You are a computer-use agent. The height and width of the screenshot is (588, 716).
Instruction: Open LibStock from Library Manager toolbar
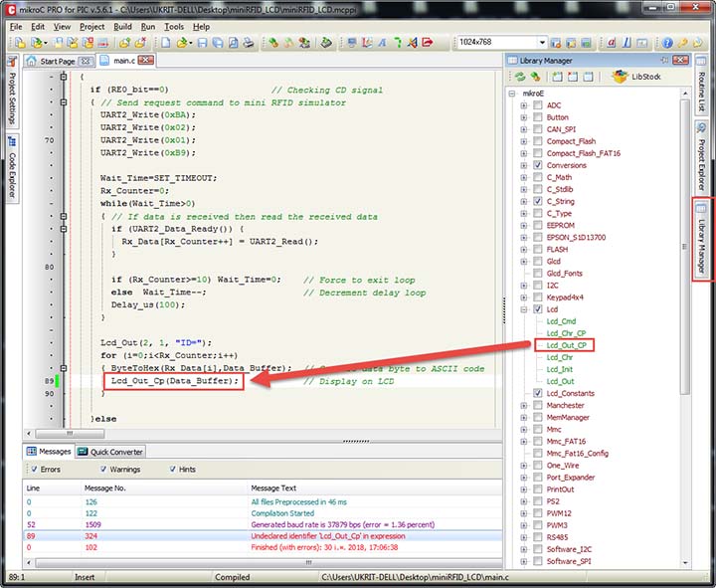point(636,77)
